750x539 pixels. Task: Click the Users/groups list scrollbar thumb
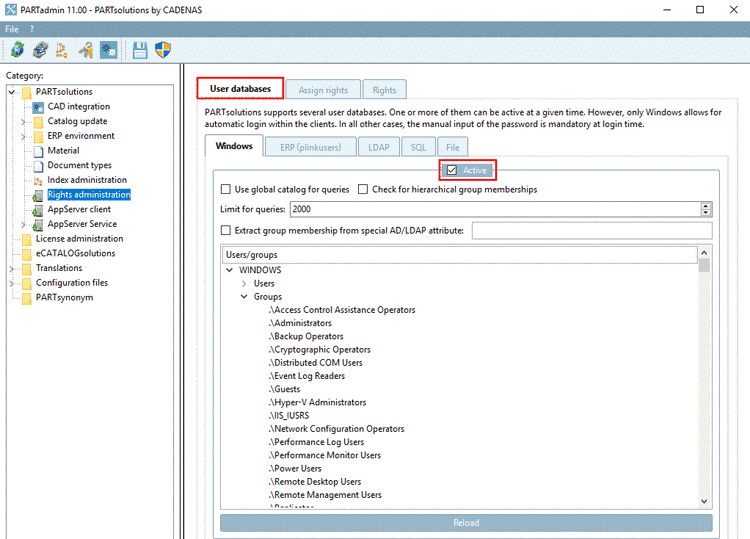point(704,265)
